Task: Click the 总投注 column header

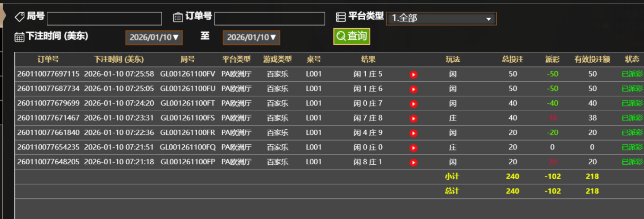Action: tap(512, 59)
